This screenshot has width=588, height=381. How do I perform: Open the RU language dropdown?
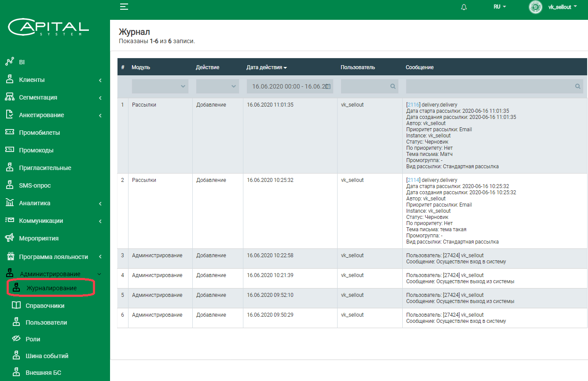pos(500,7)
